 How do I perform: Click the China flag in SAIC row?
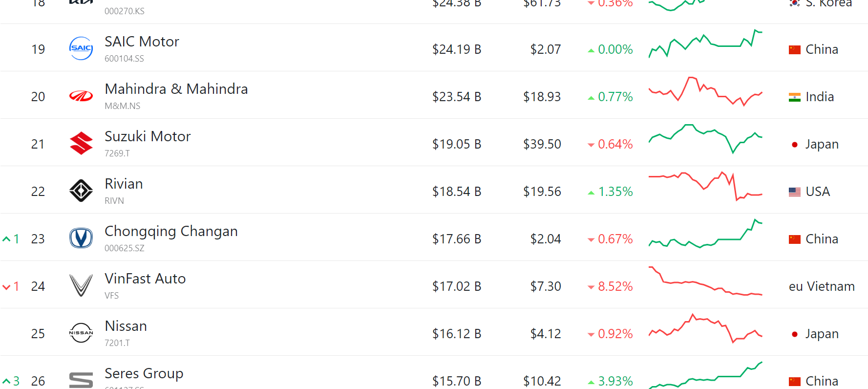coord(795,49)
